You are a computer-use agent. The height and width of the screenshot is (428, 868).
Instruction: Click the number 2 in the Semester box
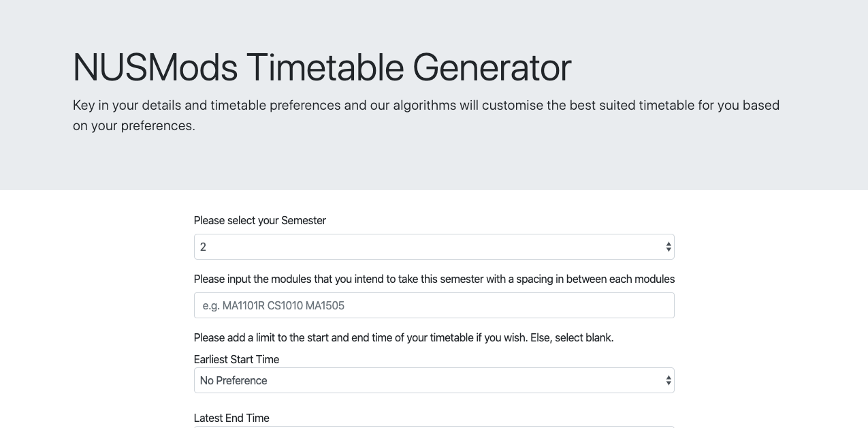[x=203, y=247]
